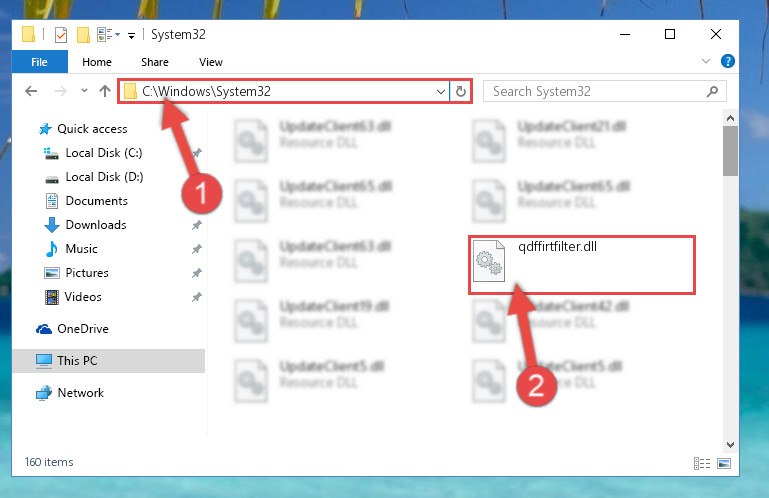Switch to details view layout icon
This screenshot has height=498, width=769.
tap(702, 463)
